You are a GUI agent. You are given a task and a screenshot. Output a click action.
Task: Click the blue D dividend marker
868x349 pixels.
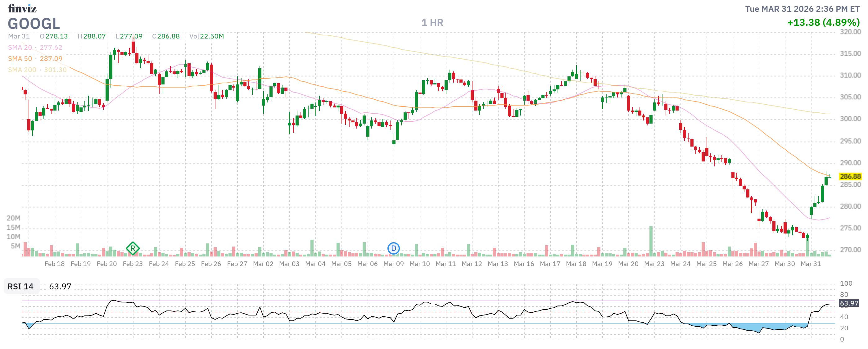click(x=393, y=249)
